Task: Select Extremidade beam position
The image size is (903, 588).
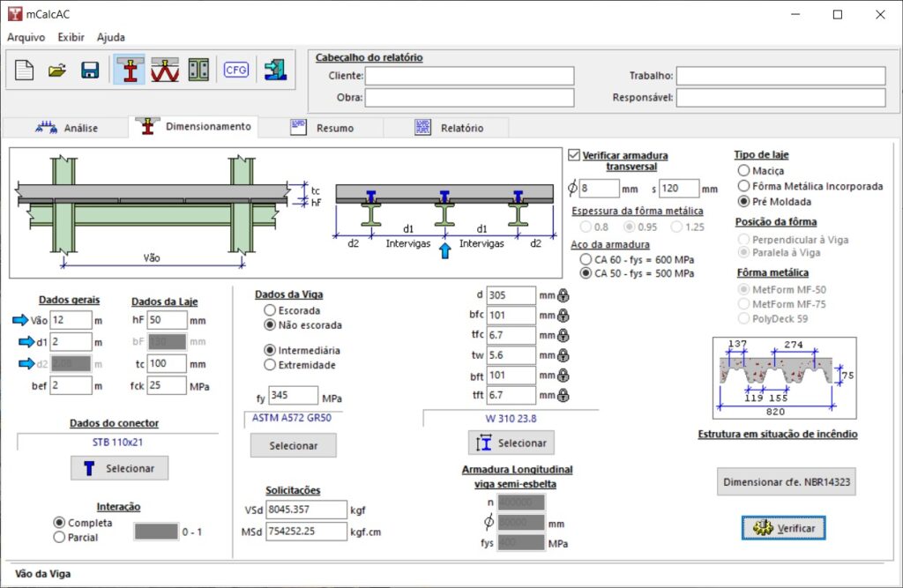Action: [270, 365]
